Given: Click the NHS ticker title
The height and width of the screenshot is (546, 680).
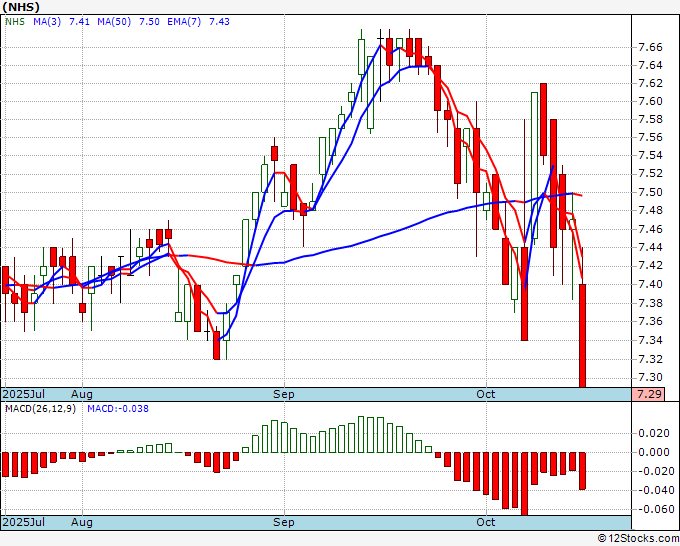Looking at the screenshot, I should point(21,7).
